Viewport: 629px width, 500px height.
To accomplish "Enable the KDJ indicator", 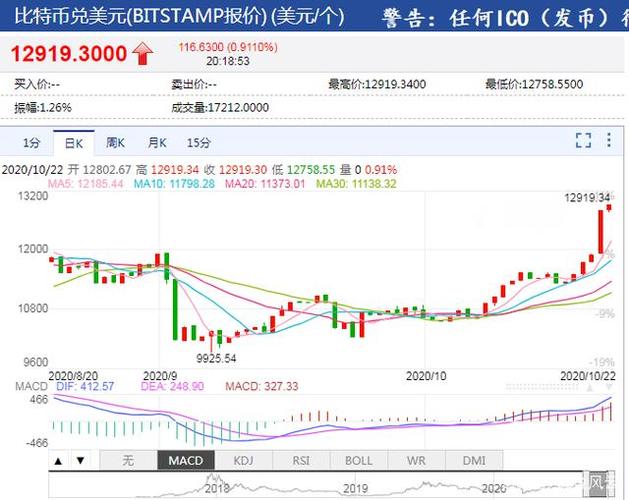I will point(243,461).
